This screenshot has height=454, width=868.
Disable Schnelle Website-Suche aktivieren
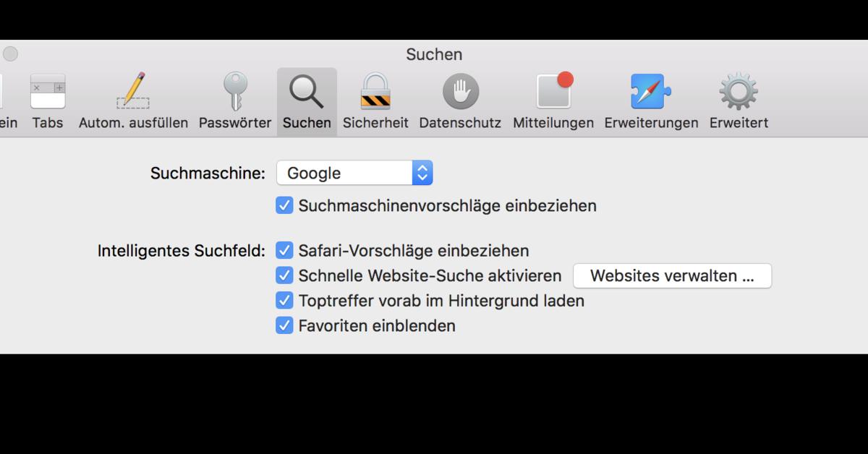point(284,275)
